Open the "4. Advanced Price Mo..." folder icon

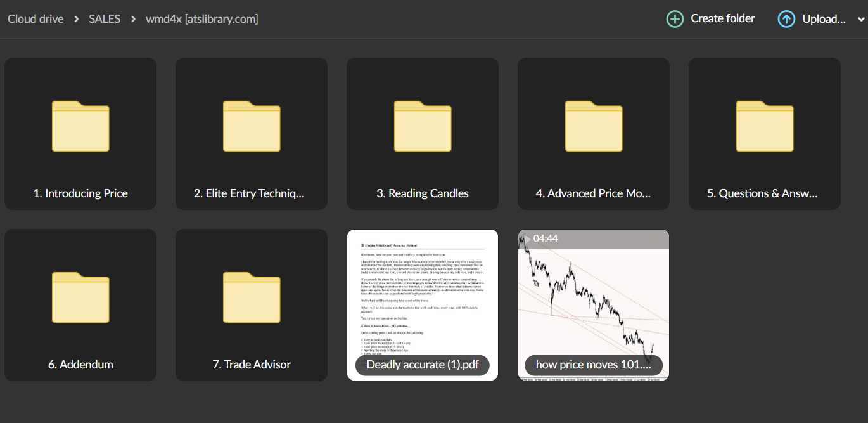[593, 127]
